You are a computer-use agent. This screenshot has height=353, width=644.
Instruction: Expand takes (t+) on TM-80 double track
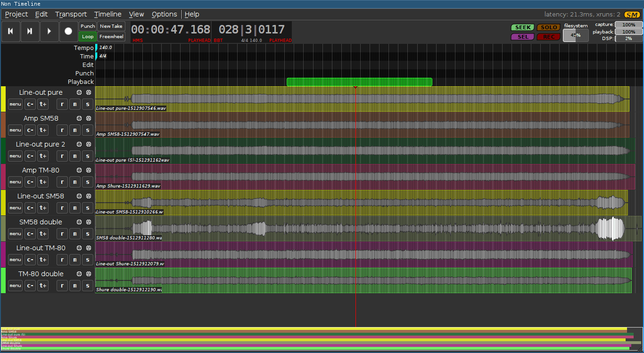(x=43, y=286)
